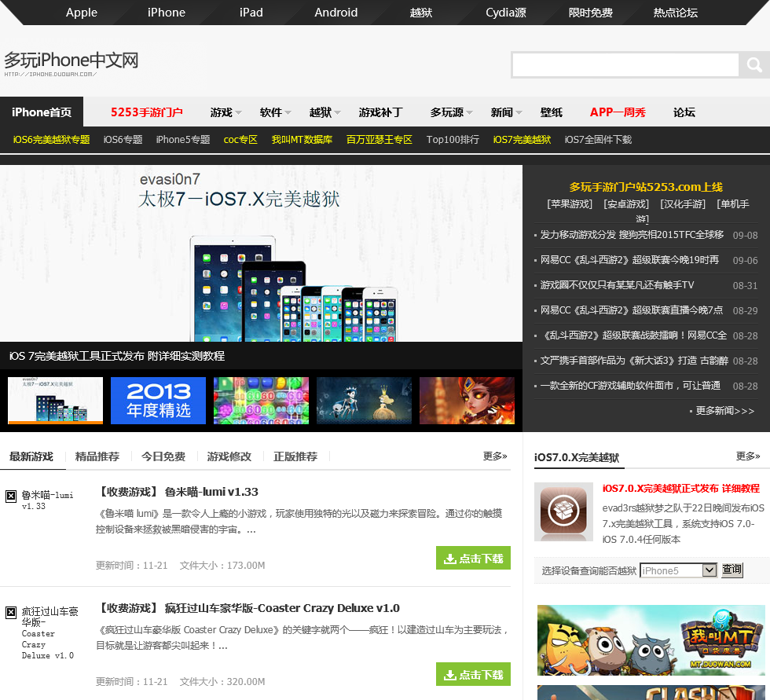Click the 查询 button
This screenshot has height=700, width=770.
pyautogui.click(x=731, y=570)
